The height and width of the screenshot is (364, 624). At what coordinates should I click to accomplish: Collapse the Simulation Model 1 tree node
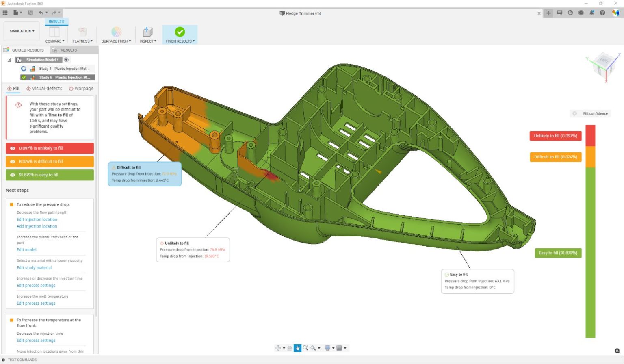pyautogui.click(x=9, y=60)
